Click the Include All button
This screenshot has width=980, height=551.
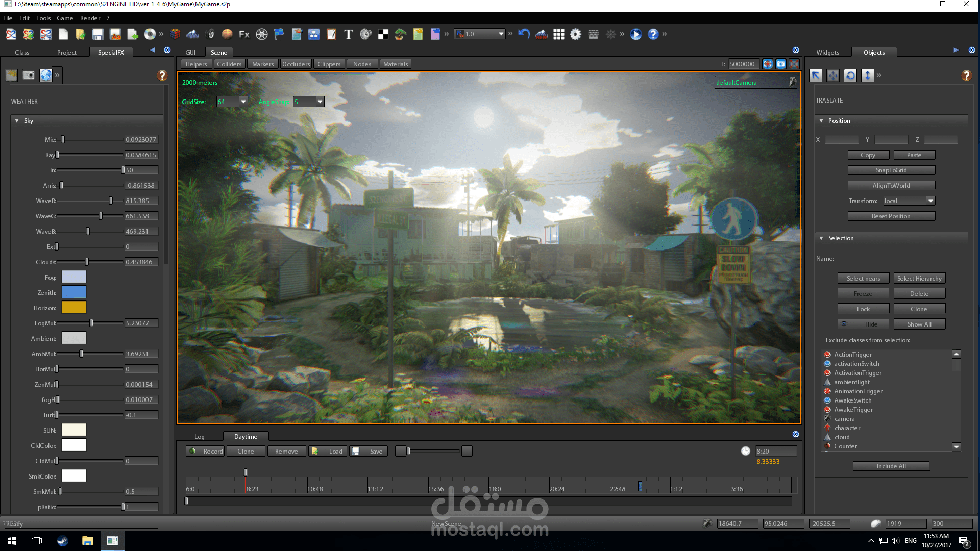891,466
